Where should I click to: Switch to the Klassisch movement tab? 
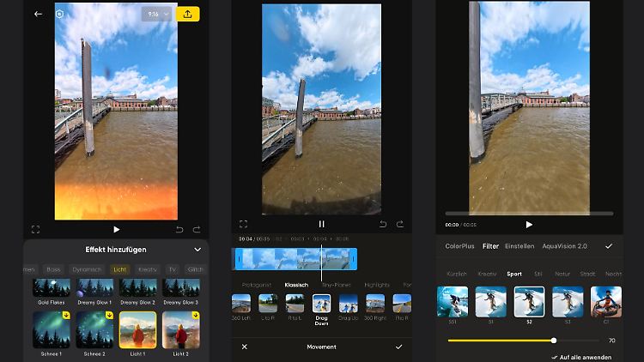(296, 285)
